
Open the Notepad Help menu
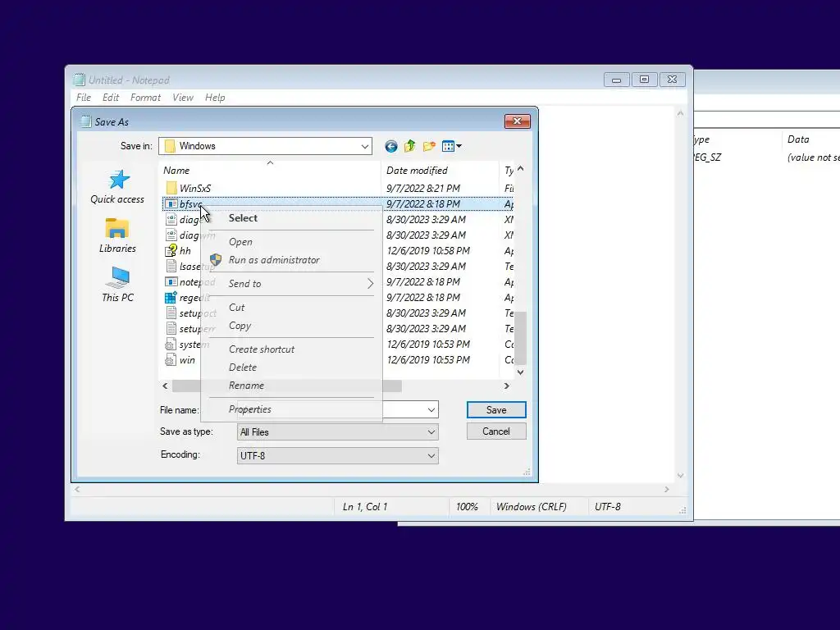point(215,98)
